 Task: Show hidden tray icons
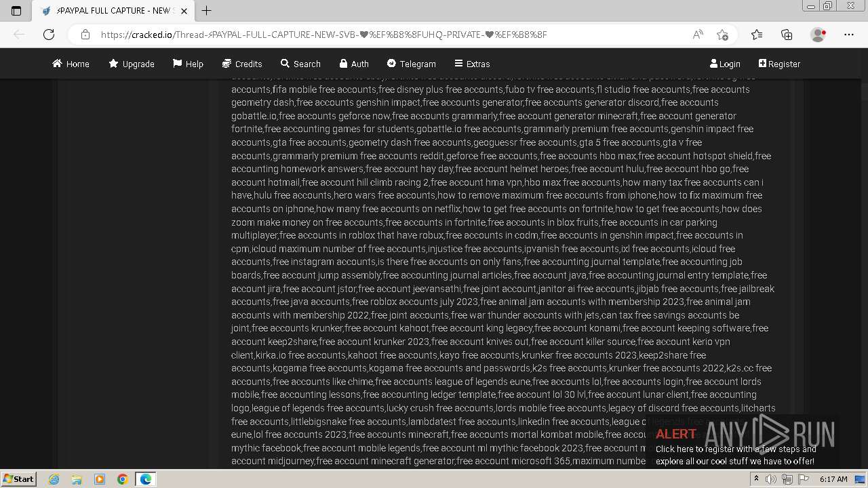(x=757, y=479)
